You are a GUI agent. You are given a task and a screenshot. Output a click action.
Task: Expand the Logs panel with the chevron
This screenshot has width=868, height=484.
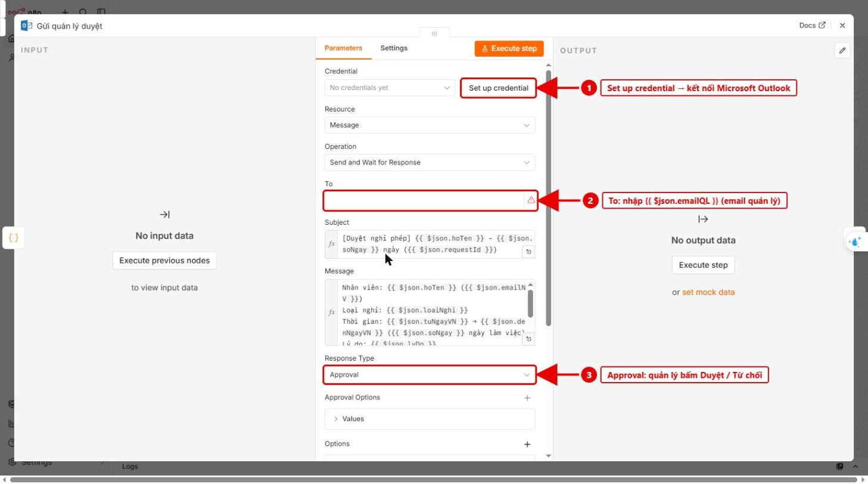pyautogui.click(x=855, y=466)
